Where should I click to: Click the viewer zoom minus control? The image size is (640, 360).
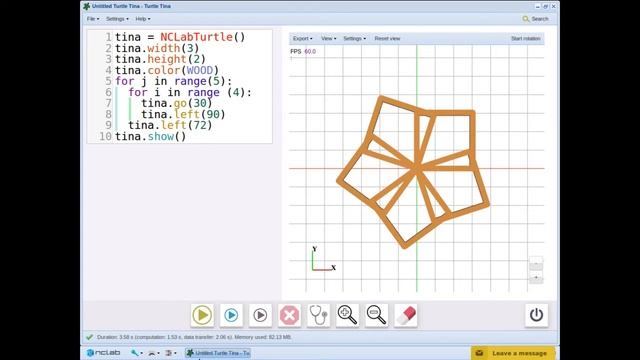coord(536,263)
